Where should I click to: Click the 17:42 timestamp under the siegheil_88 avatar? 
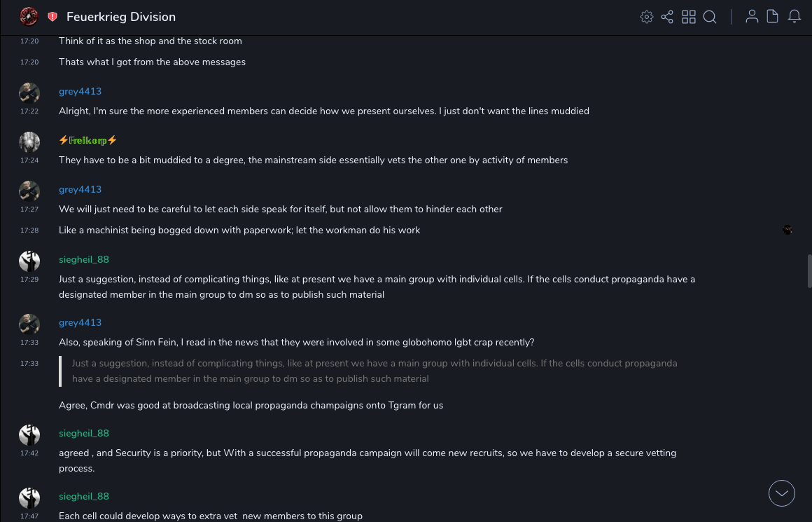click(x=29, y=453)
